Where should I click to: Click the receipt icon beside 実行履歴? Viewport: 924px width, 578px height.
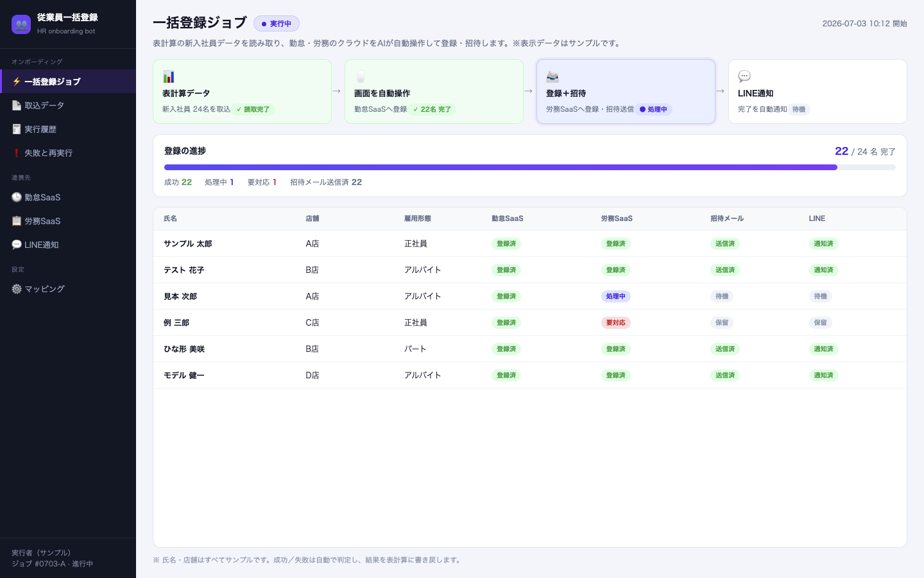click(x=17, y=129)
